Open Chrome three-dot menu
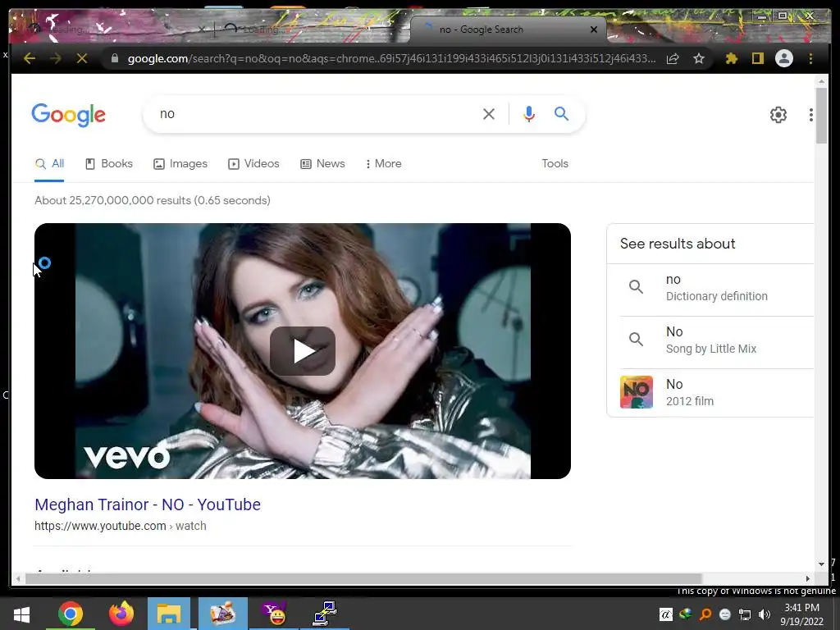Image resolution: width=840 pixels, height=630 pixels. pos(810,58)
